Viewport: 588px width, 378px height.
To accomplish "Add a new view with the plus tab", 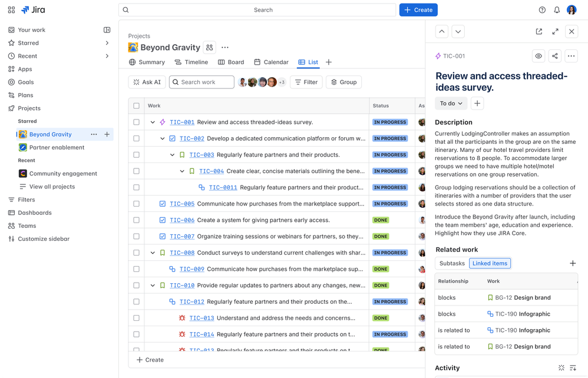I will (329, 62).
